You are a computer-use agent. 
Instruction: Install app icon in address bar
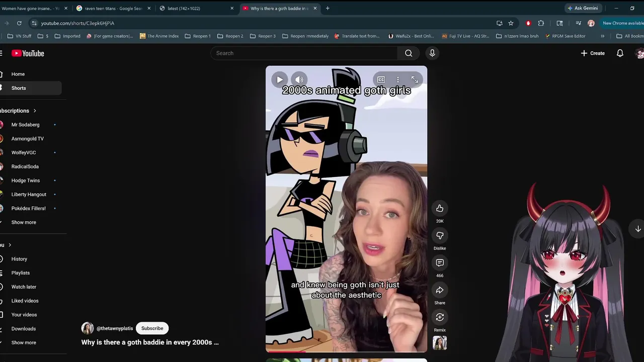pos(499,23)
